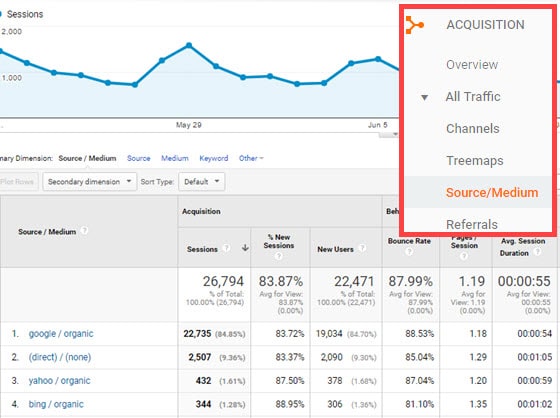The image size is (560, 418).
Task: Click yahoo % new sessions 87.50%
Action: (290, 380)
